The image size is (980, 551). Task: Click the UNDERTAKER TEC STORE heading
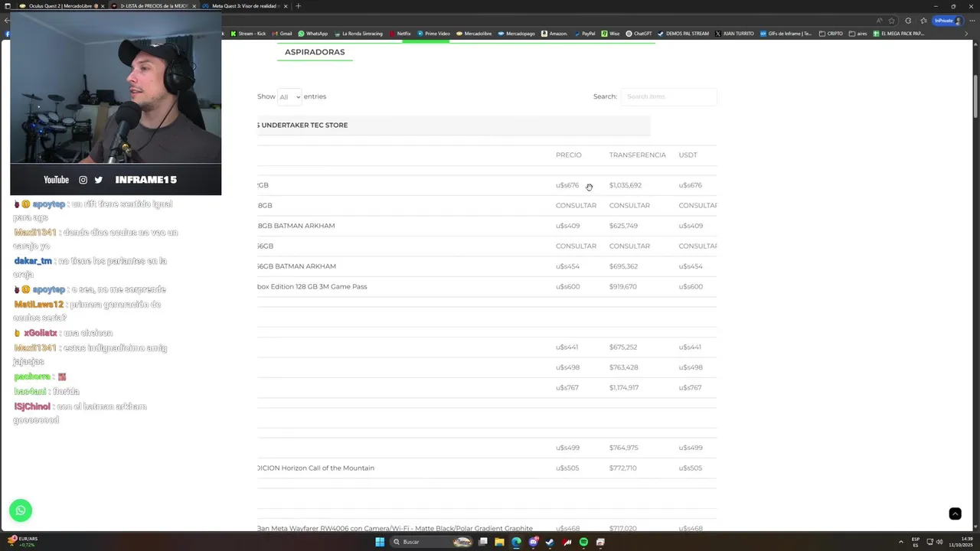point(304,125)
